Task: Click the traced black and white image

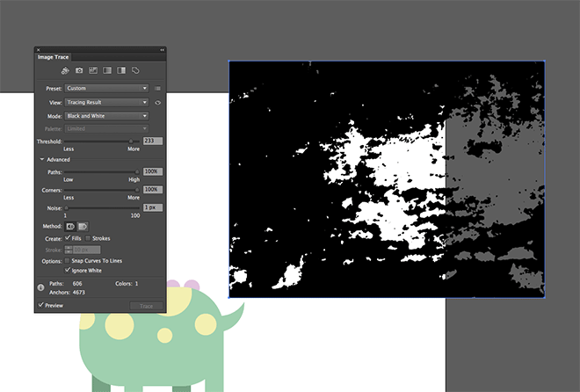Action: tap(387, 179)
